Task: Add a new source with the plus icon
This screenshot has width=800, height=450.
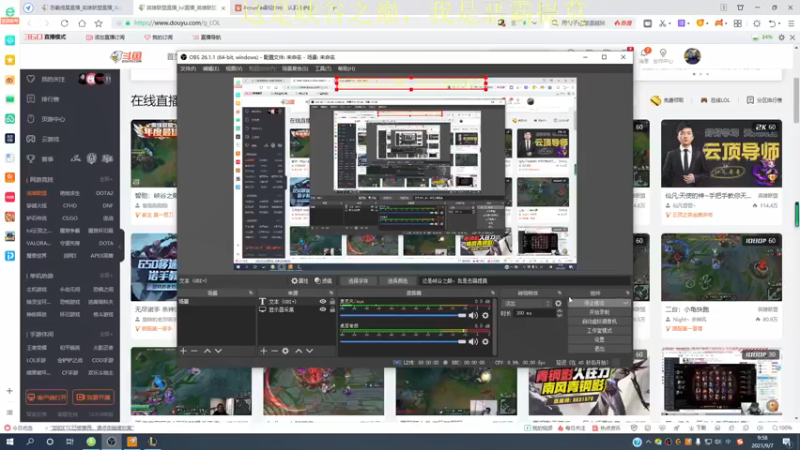Action: (263, 351)
